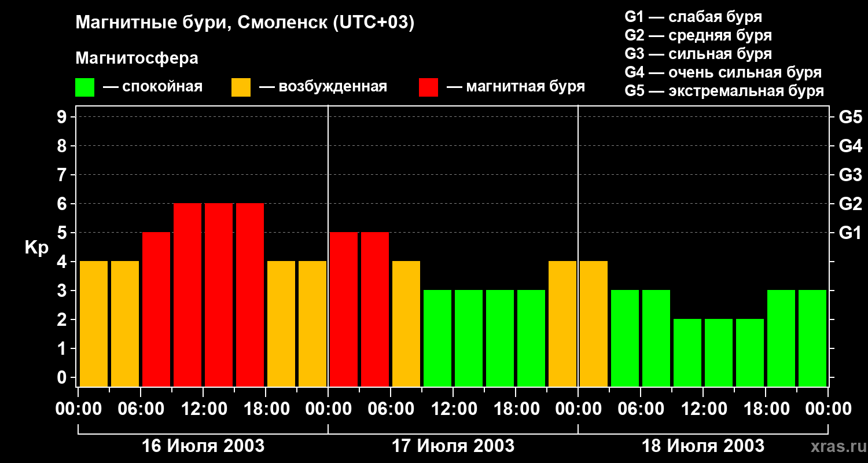Click the 16 Июля 06:00–09:00 red Kp 5 bar
The image size is (868, 463).
[156, 310]
